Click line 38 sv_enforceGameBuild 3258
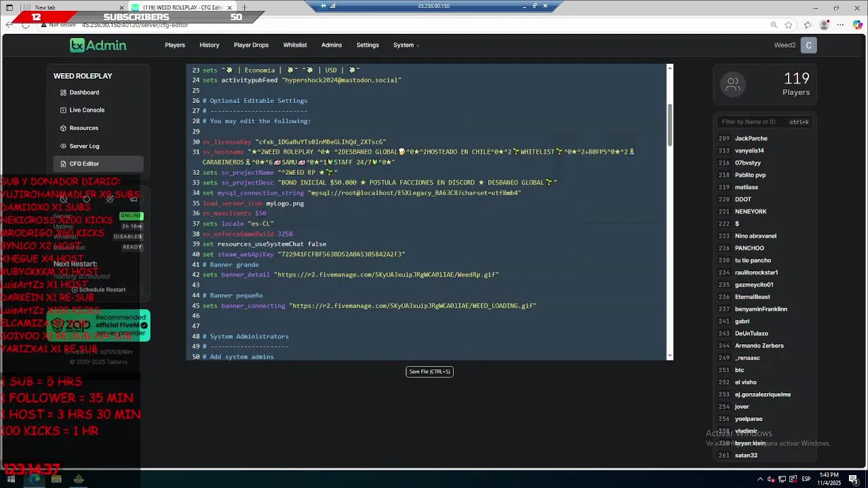Screen dimensions: 868x488 (248, 234)
